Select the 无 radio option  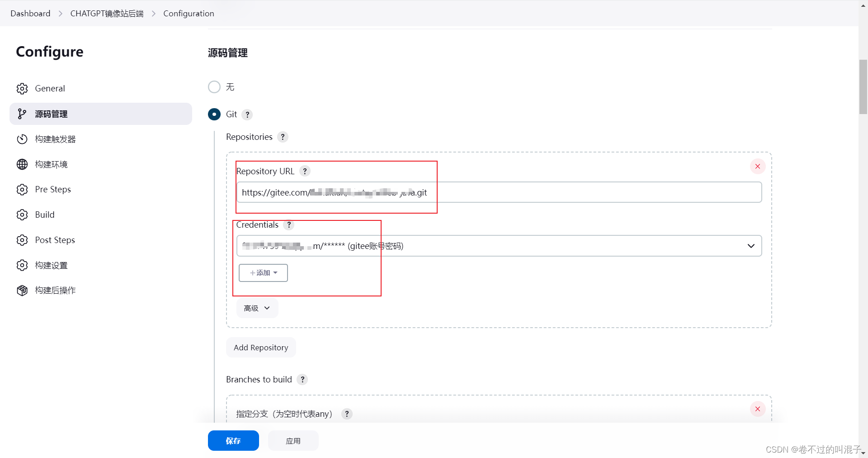[x=214, y=87]
